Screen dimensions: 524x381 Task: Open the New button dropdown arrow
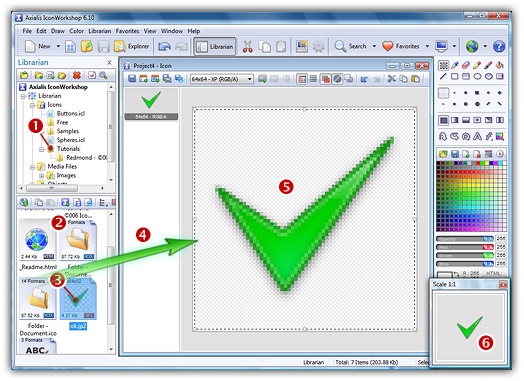click(x=58, y=46)
